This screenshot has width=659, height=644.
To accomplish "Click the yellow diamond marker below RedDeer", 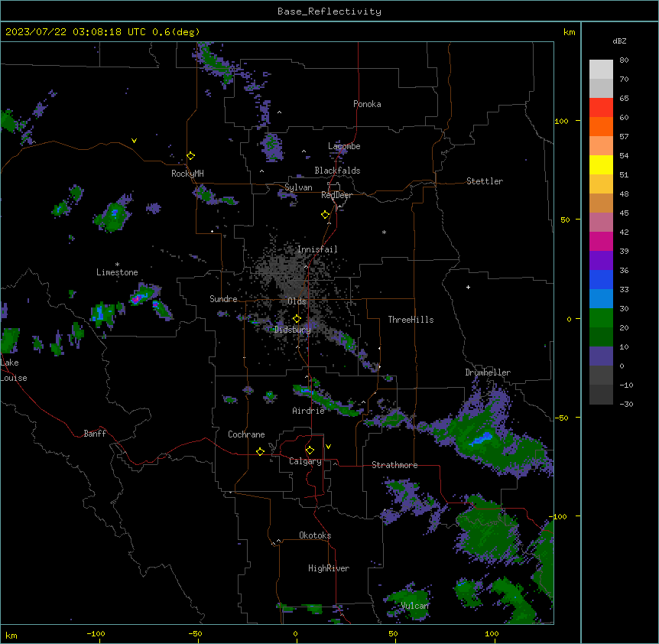I will coord(326,215).
